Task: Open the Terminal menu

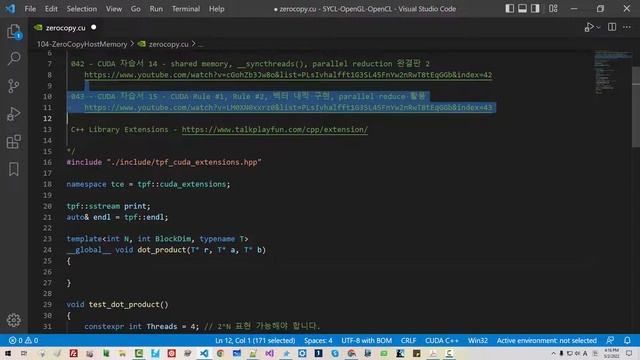Action: [186, 9]
